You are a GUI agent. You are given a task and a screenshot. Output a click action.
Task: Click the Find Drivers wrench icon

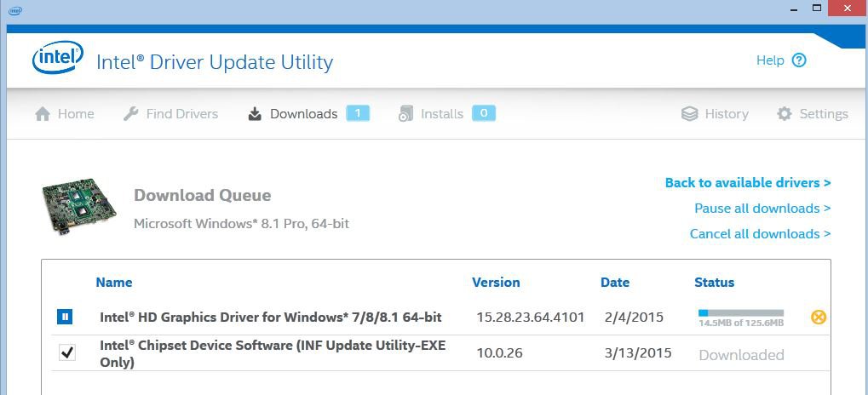click(130, 114)
